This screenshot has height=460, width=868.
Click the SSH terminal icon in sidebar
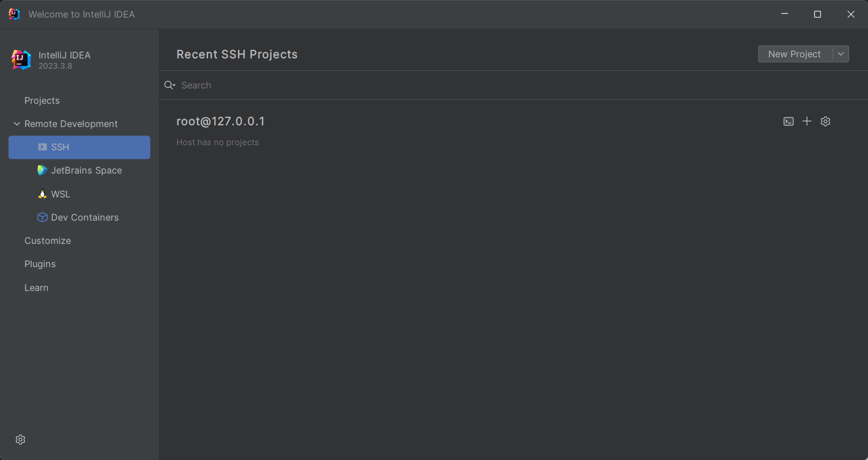tap(43, 147)
